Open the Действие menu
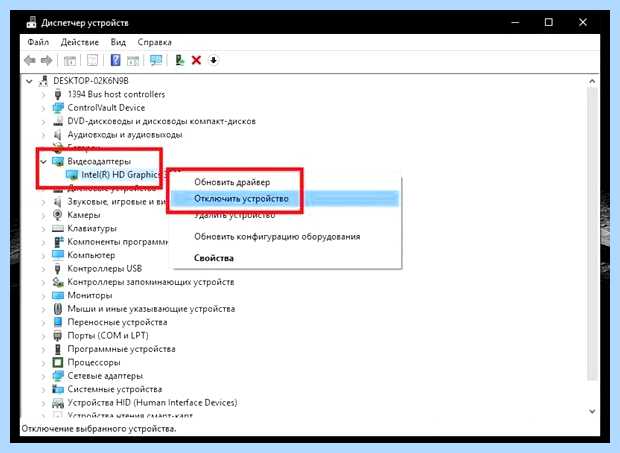This screenshot has width=620, height=453. tap(80, 42)
